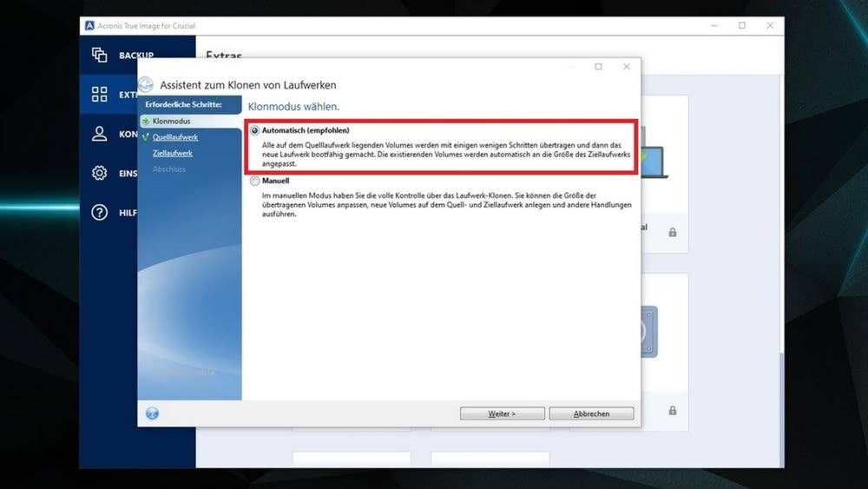Click the disabled Abschluss step
The height and width of the screenshot is (489, 868).
169,169
